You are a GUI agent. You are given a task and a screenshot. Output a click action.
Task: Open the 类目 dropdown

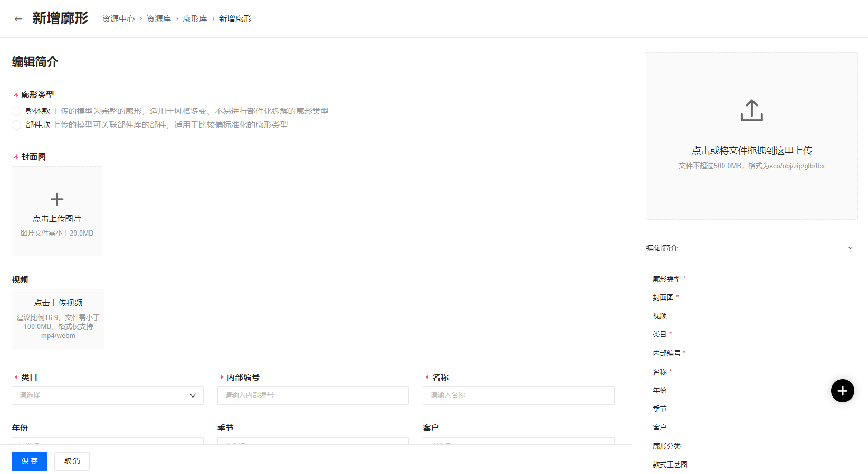coord(108,395)
